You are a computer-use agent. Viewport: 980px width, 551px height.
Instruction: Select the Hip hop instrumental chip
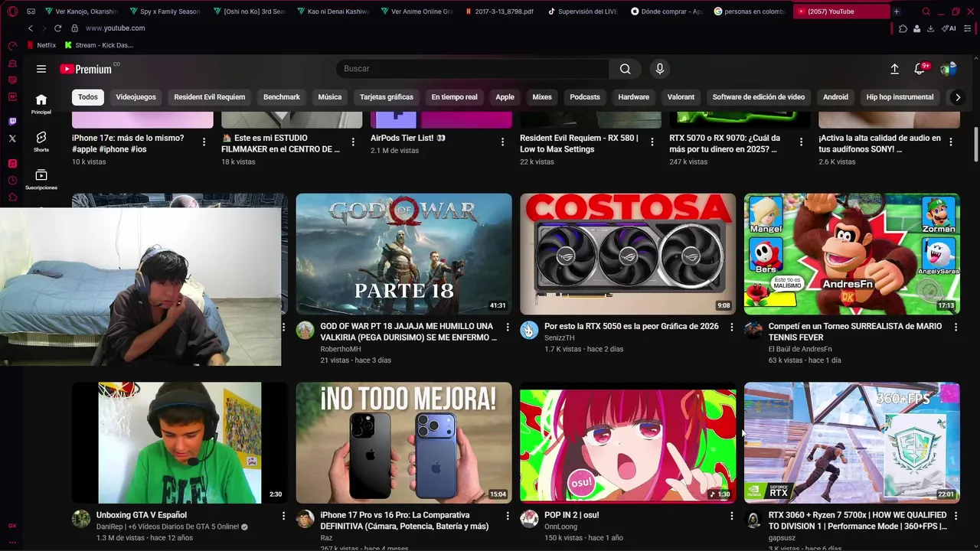900,97
